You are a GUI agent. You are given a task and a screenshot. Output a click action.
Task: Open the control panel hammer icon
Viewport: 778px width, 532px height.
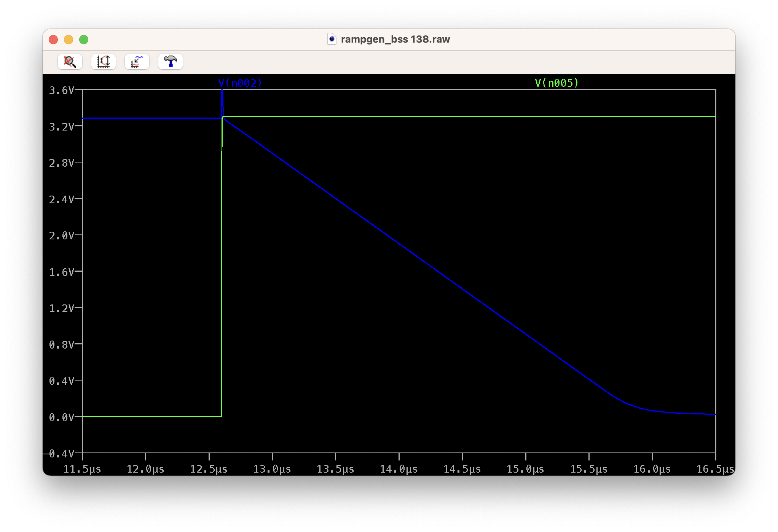(171, 62)
